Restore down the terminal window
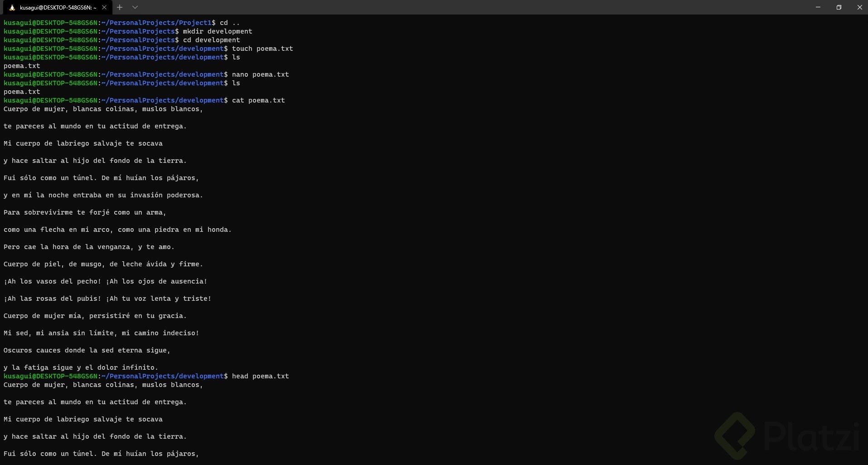The height and width of the screenshot is (465, 868). point(839,7)
